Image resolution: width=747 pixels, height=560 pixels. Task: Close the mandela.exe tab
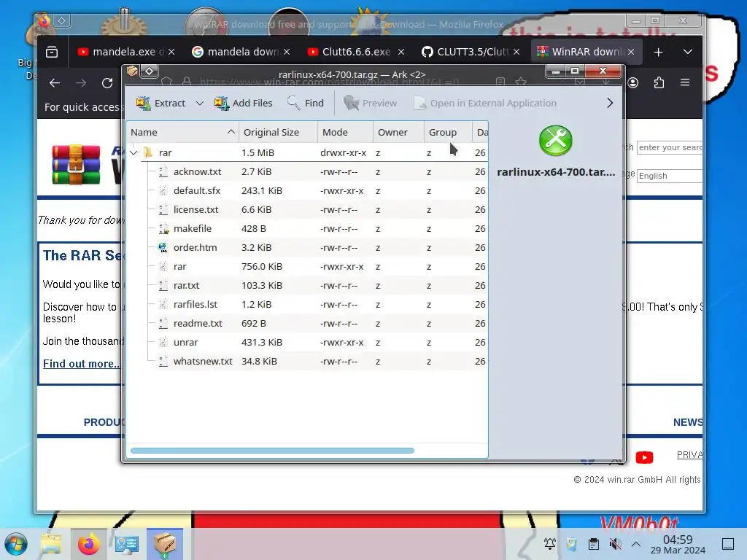point(171,52)
